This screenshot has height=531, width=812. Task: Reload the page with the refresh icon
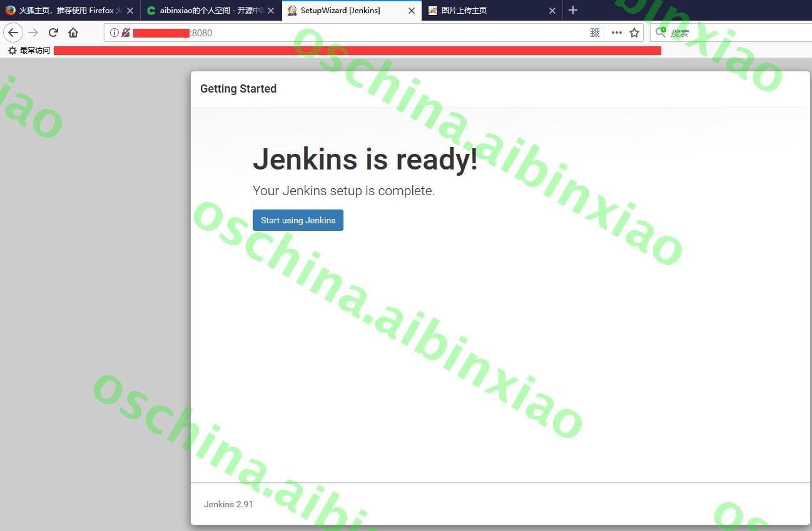pyautogui.click(x=53, y=33)
